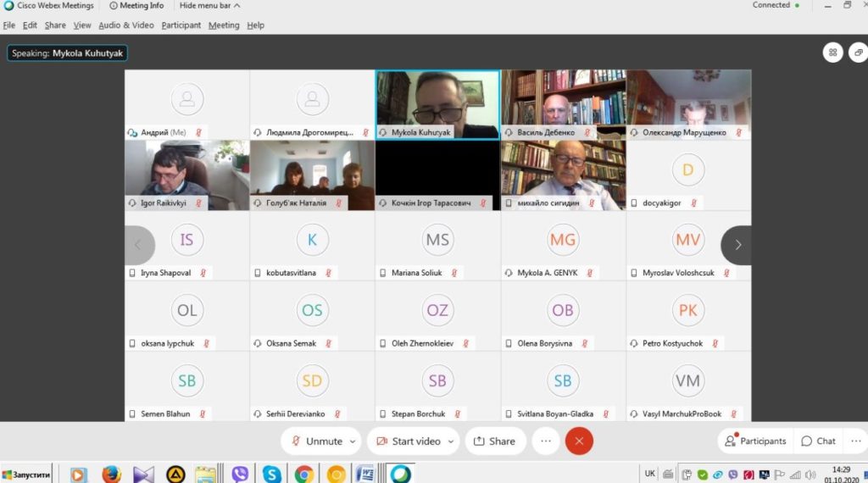The width and height of the screenshot is (868, 483).
Task: Collapse the menu bar with Hide menu bar
Action: coord(209,5)
